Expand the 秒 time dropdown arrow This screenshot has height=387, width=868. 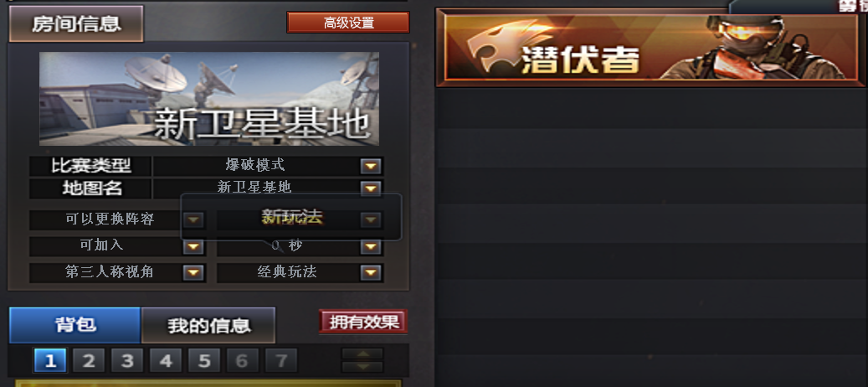coord(370,246)
